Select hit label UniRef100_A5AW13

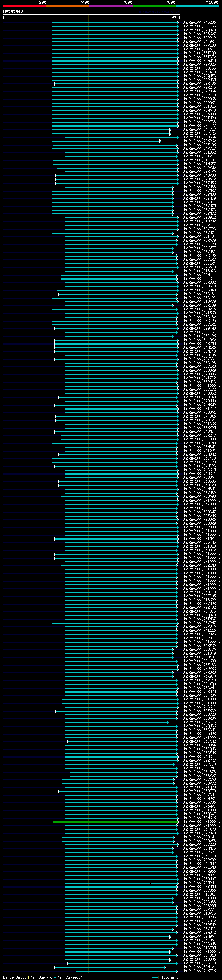coord(199,60)
